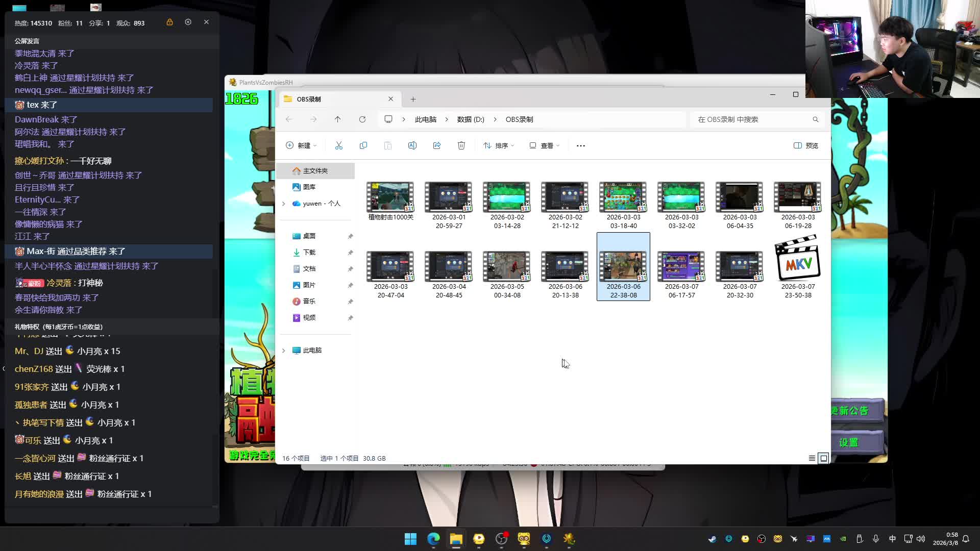Click the Copy icon in toolbar

tap(363, 145)
